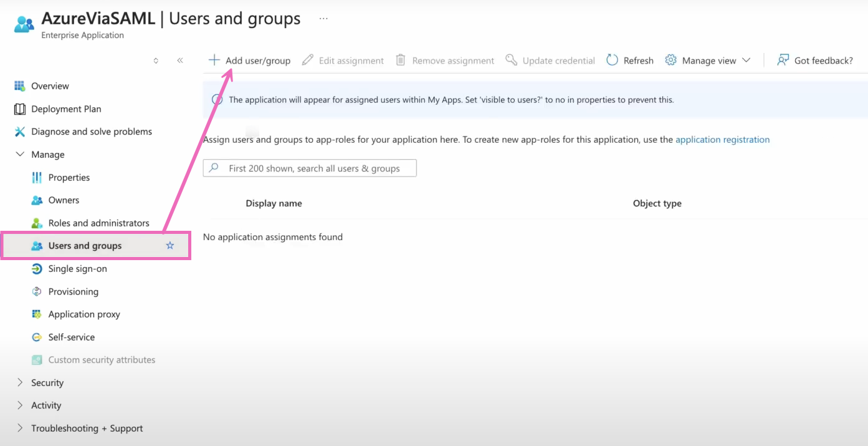The width and height of the screenshot is (868, 446).
Task: Click the sidebar up/down sort arrows
Action: [156, 61]
